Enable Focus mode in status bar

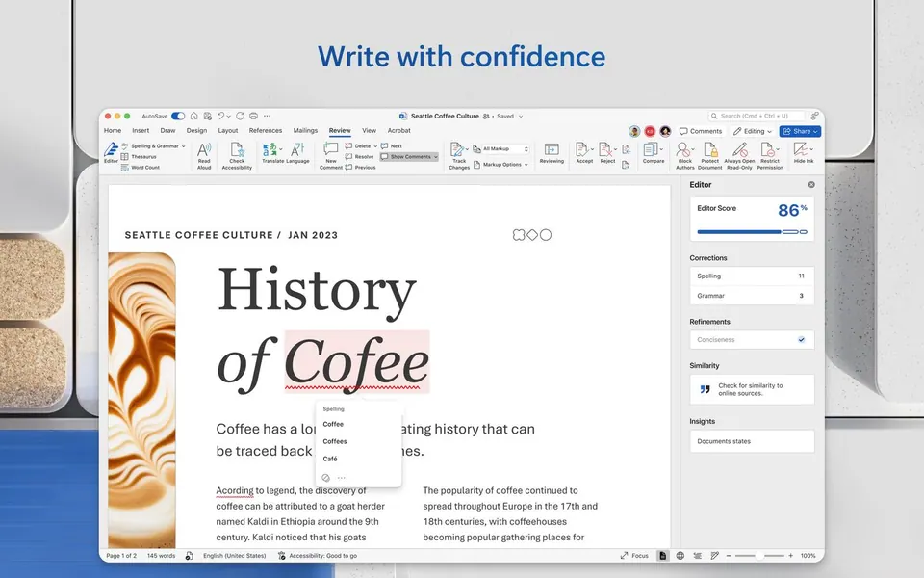pyautogui.click(x=634, y=556)
